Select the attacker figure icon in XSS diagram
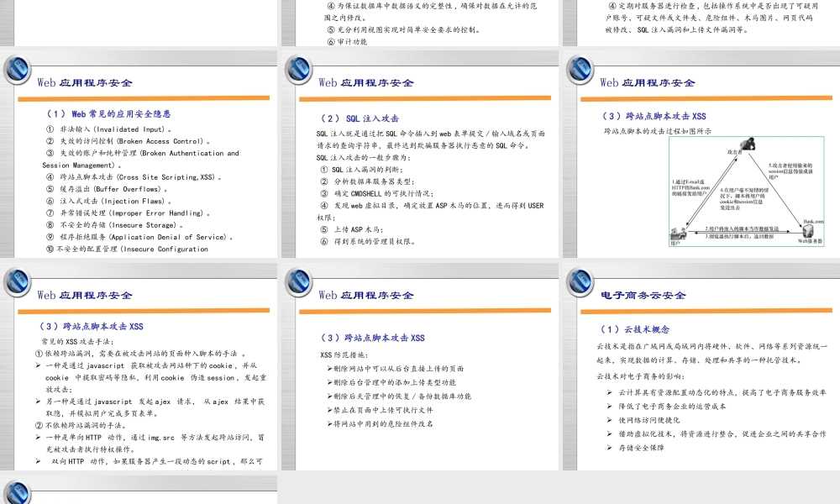Image resolution: width=840 pixels, height=504 pixels. 748,145
